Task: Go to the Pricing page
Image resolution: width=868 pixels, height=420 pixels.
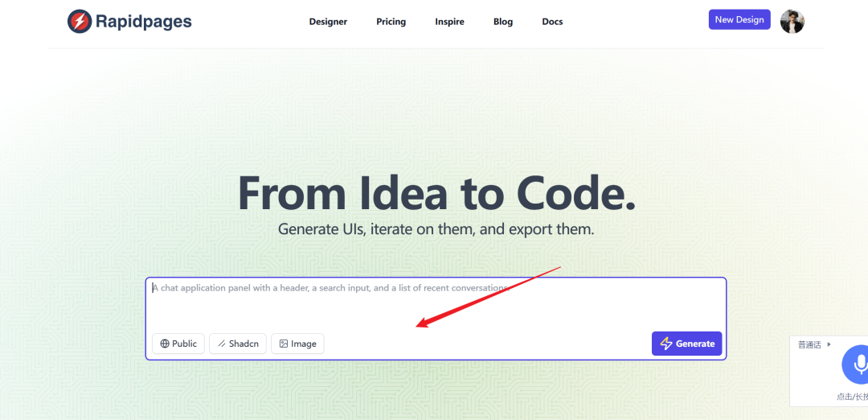Action: point(391,22)
